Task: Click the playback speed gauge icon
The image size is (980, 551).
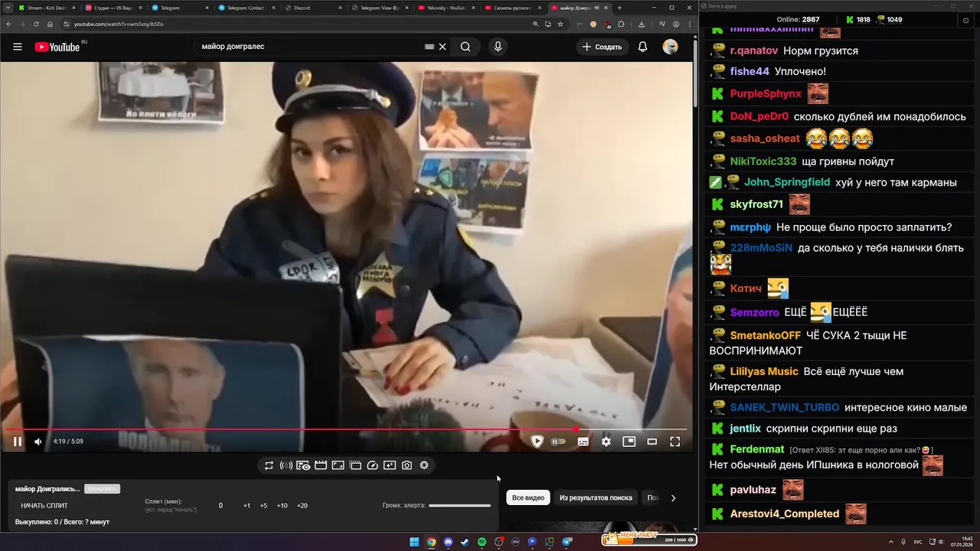Action: point(373,465)
